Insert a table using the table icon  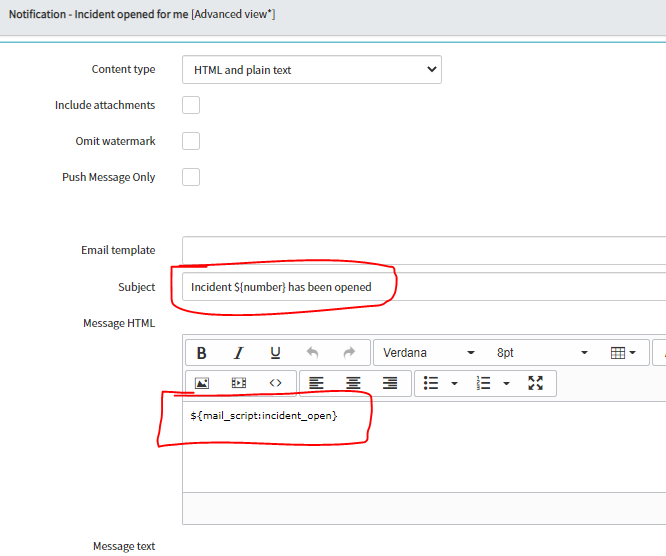pyautogui.click(x=618, y=353)
